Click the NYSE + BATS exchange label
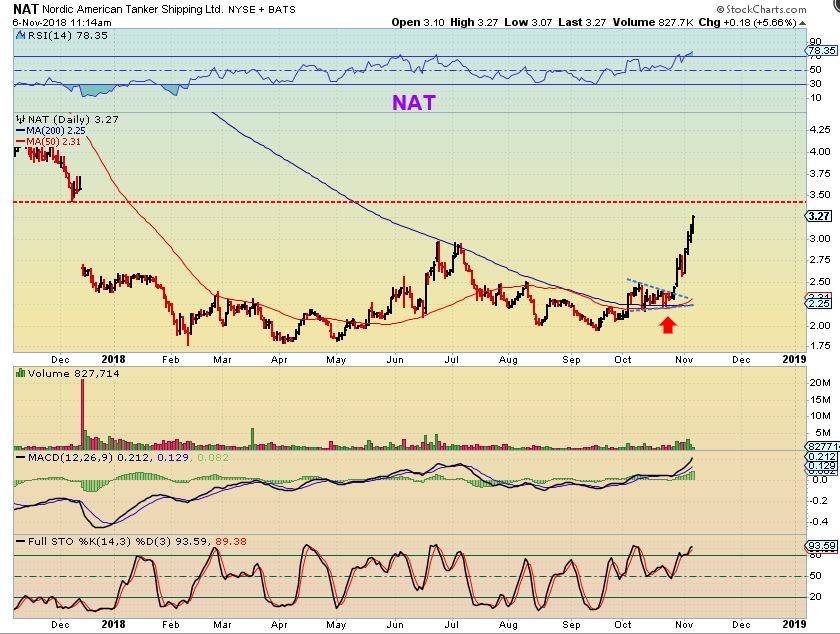 point(261,10)
